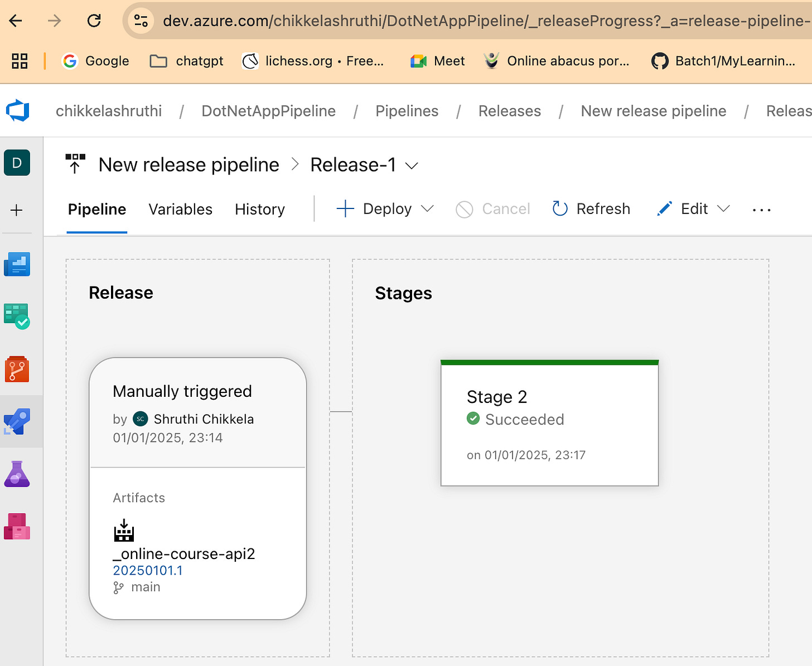Open the lichess.org bookmark
This screenshot has width=812, height=666.
(x=313, y=61)
